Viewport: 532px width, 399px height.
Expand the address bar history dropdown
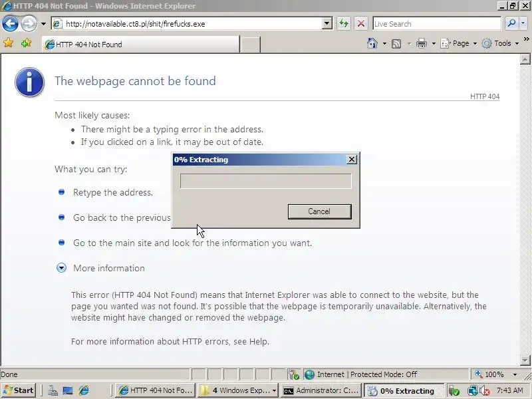click(x=327, y=24)
